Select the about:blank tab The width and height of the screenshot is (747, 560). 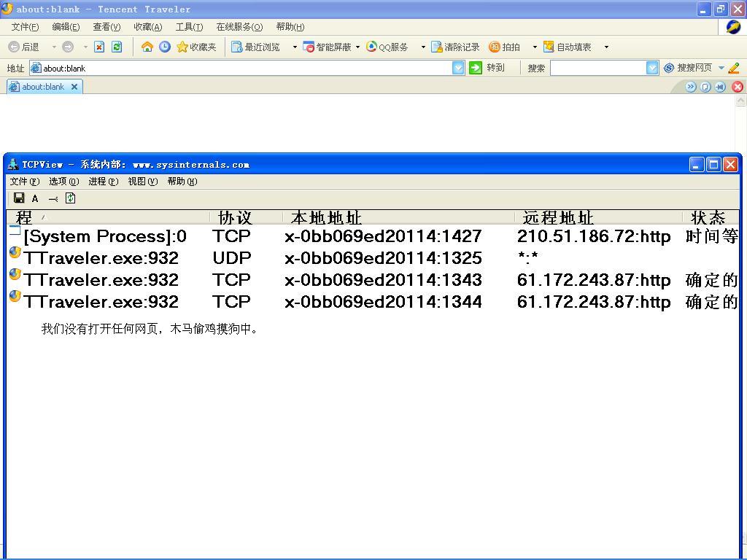[x=43, y=87]
